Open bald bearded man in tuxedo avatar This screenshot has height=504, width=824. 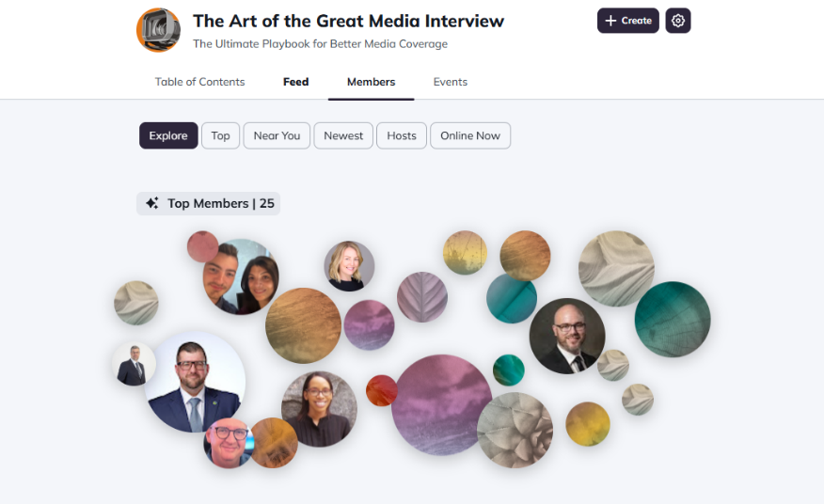point(567,337)
